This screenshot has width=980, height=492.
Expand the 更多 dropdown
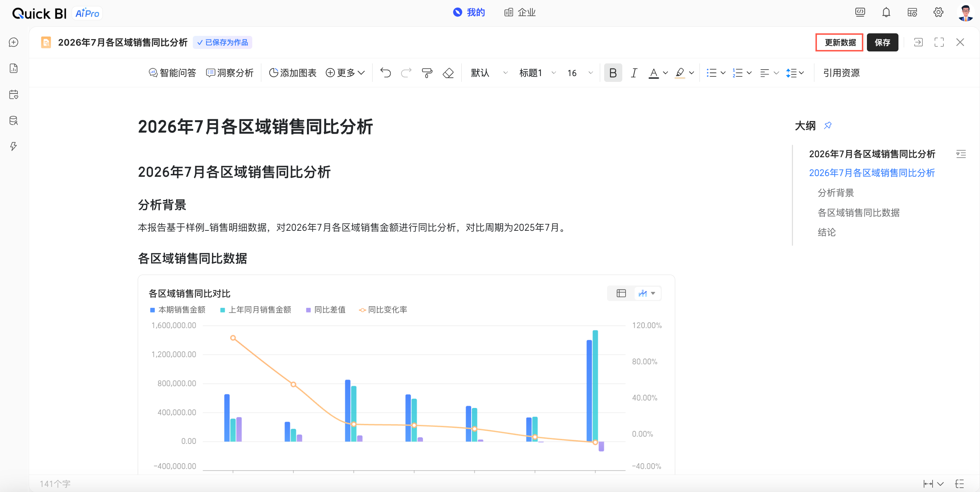click(345, 72)
